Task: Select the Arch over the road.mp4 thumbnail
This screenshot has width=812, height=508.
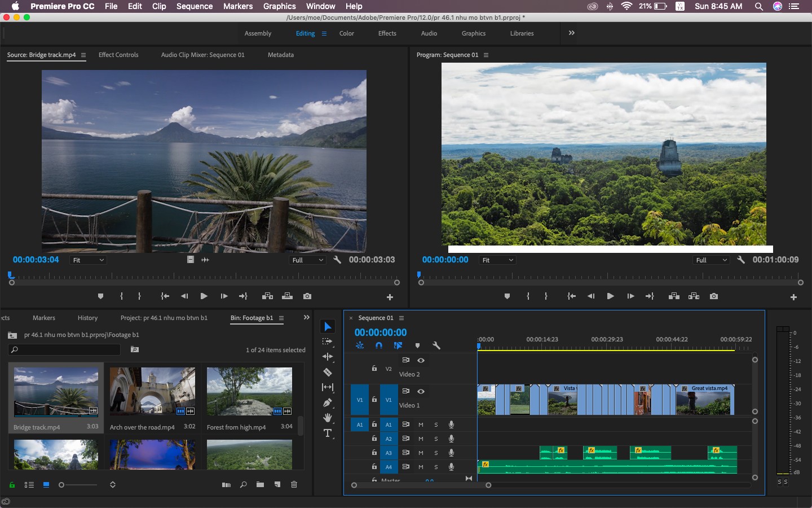Action: tap(153, 391)
